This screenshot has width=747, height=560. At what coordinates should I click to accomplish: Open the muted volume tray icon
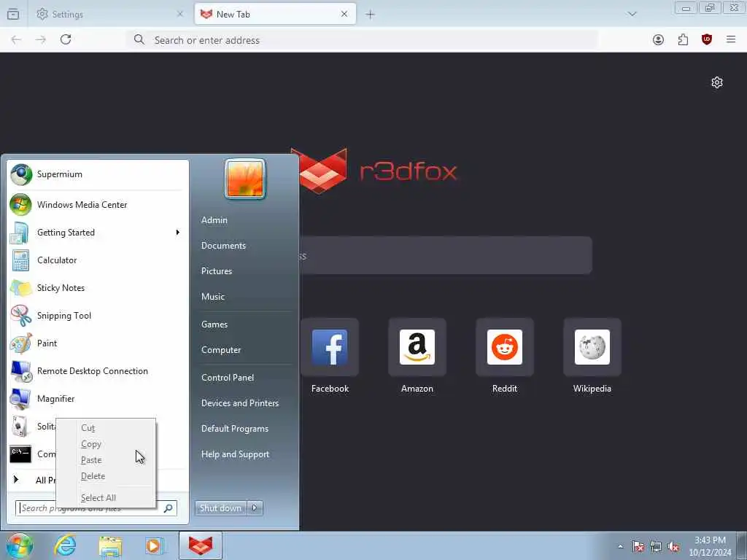click(673, 547)
